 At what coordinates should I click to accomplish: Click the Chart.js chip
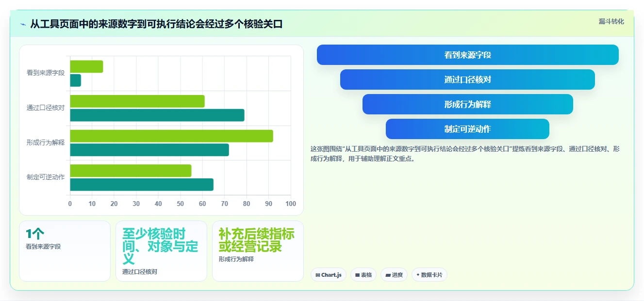tap(329, 275)
